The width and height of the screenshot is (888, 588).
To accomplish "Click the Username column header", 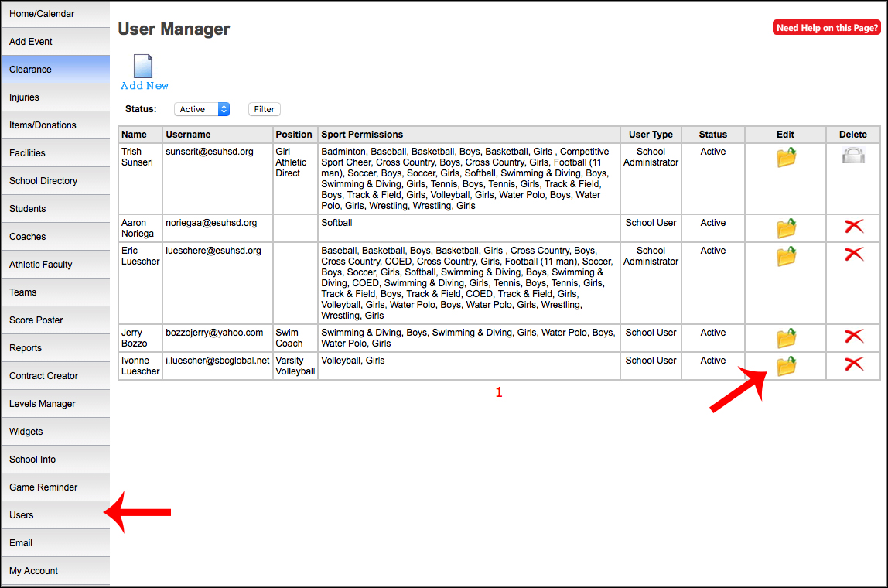I will [217, 135].
